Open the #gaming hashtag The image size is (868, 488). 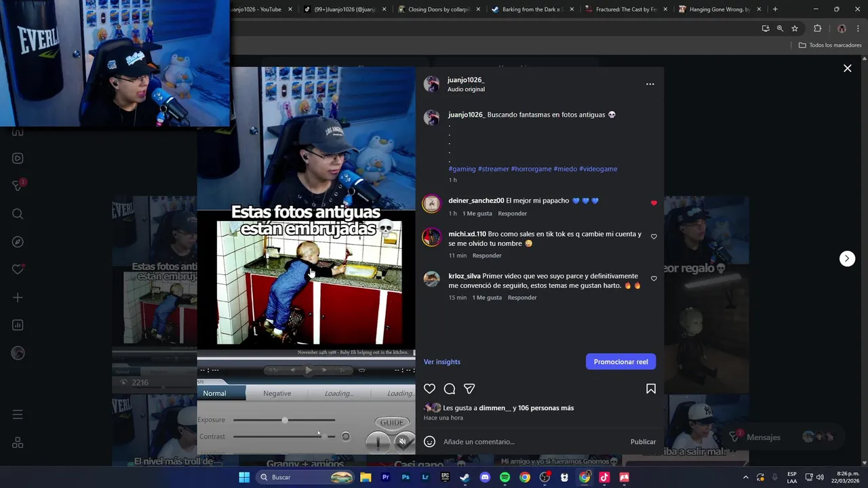(x=462, y=169)
